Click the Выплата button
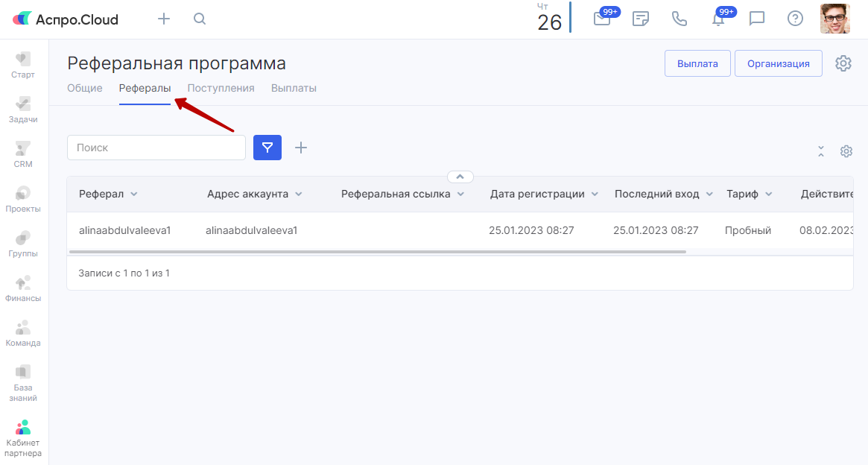This screenshot has width=868, height=465. 697,63
